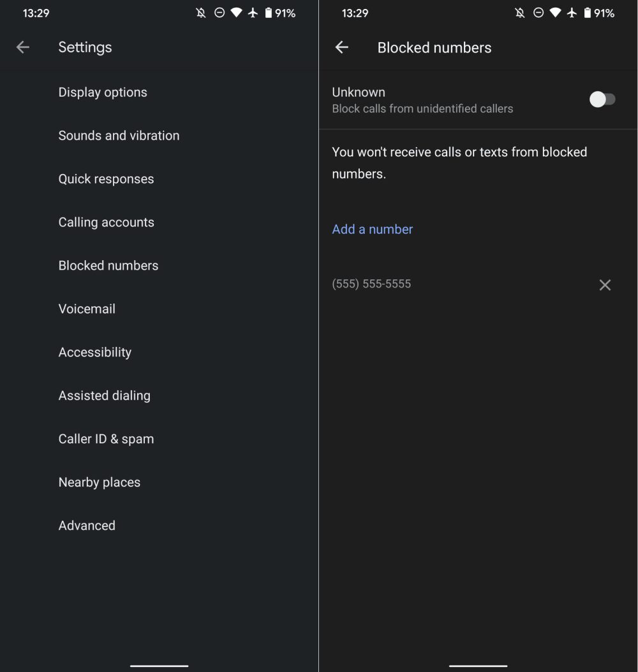Open Calling accounts
This screenshot has width=638, height=672.
coord(106,223)
